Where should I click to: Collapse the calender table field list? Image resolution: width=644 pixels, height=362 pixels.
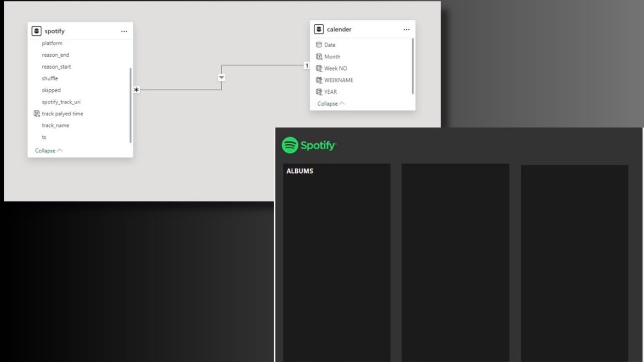[x=331, y=104]
